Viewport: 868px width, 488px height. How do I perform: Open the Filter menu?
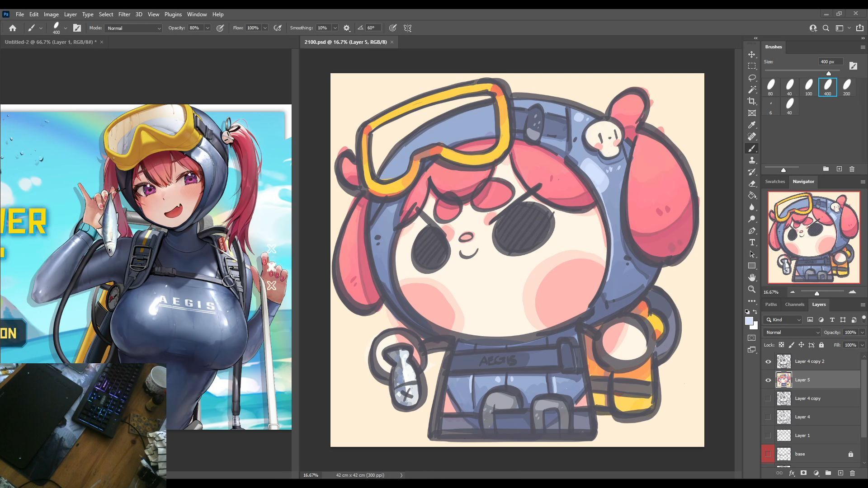[x=124, y=14]
